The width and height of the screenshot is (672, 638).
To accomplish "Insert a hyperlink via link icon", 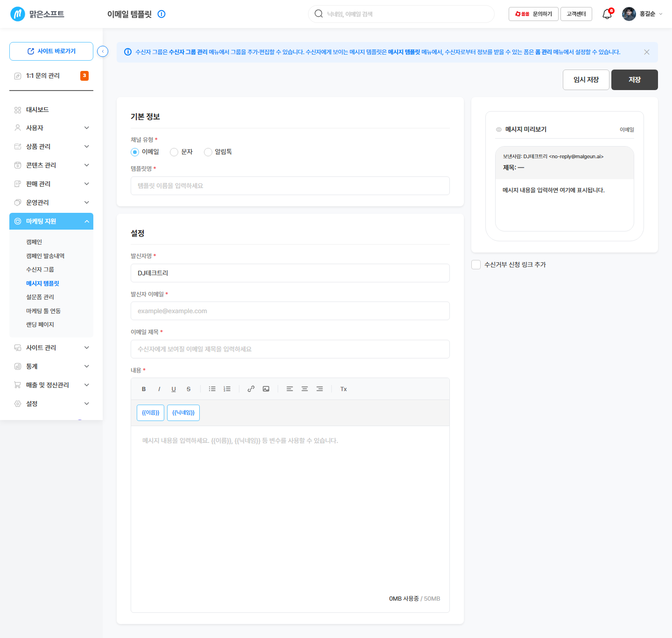I will pos(251,389).
